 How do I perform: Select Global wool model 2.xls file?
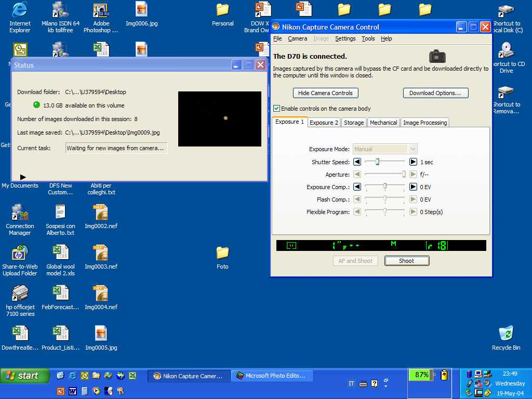pos(60,260)
